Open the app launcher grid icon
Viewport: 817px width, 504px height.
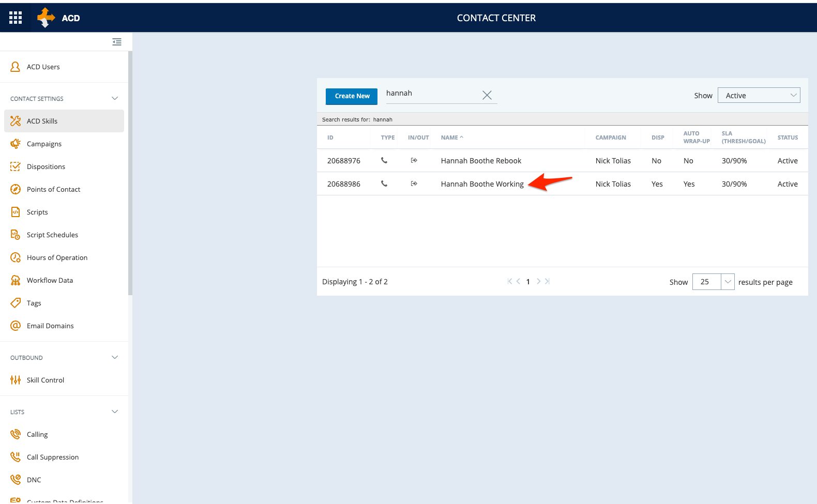16,18
